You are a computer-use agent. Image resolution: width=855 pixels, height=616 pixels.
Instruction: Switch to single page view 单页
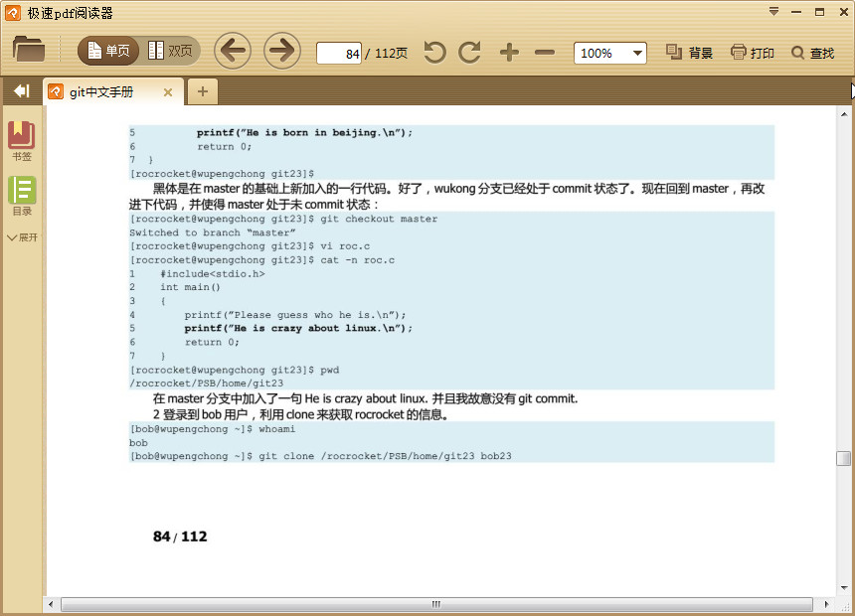pyautogui.click(x=108, y=51)
